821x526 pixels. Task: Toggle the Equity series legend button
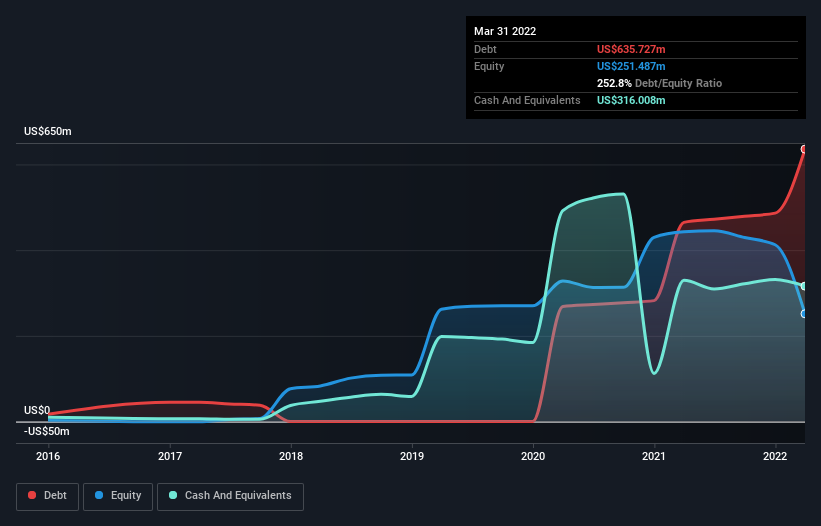118,496
